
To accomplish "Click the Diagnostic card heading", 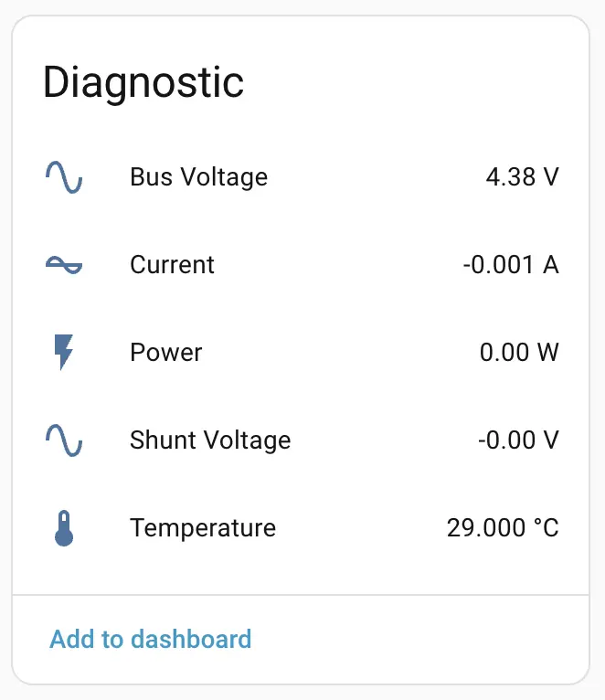I will [x=143, y=83].
